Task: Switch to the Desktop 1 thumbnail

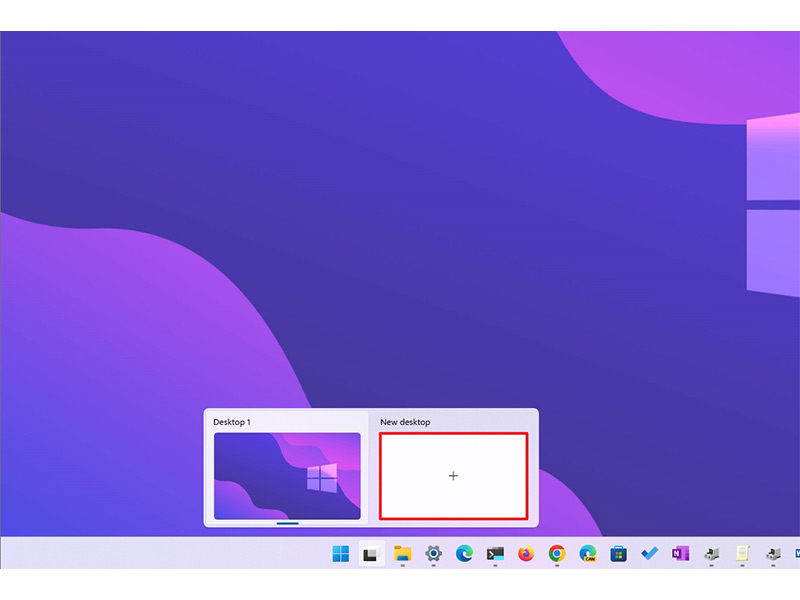Action: tap(287, 476)
